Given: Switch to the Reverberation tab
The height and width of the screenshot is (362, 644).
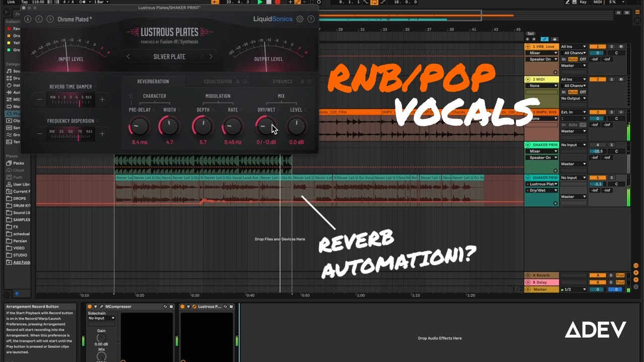Looking at the screenshot, I should coord(153,81).
